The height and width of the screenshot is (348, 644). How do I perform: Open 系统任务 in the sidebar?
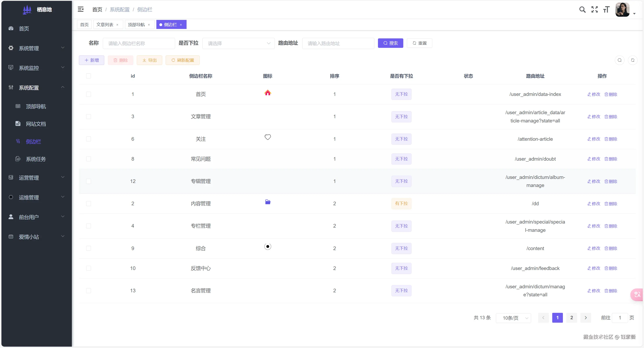click(36, 159)
